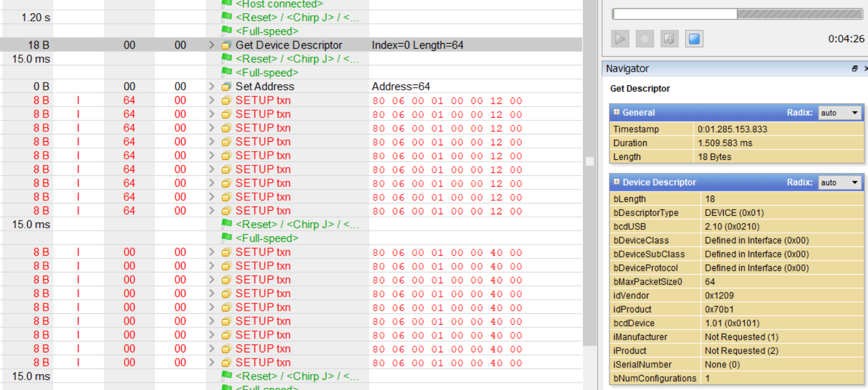The width and height of the screenshot is (868, 390).
Task: Select the Timestamp row in General table
Action: pos(735,129)
